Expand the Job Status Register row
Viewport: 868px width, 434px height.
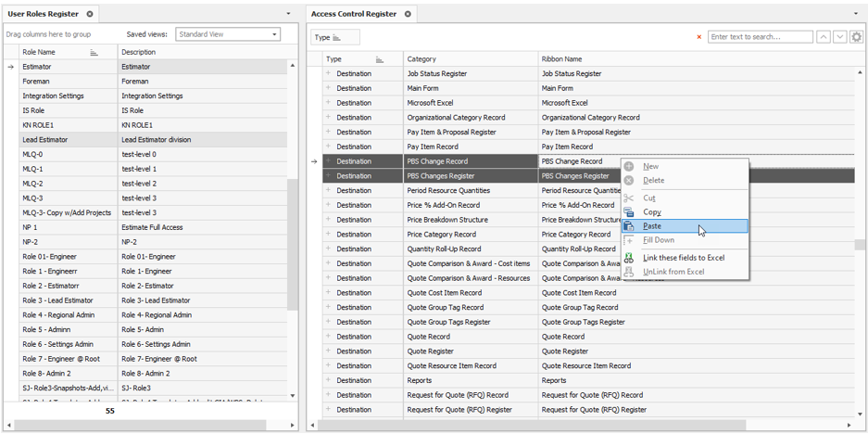(328, 73)
